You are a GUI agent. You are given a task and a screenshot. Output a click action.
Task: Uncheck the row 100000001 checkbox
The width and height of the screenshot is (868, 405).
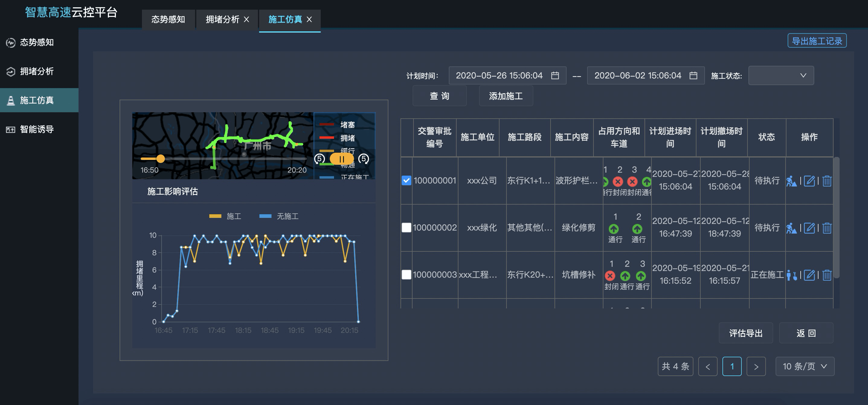(407, 180)
